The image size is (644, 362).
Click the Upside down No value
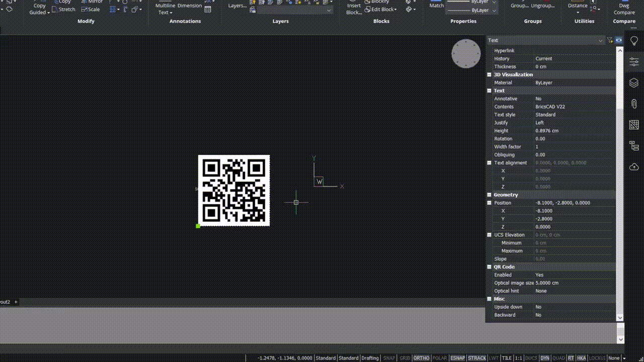click(x=575, y=307)
